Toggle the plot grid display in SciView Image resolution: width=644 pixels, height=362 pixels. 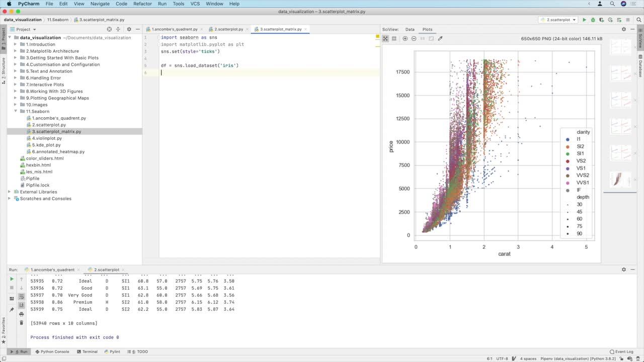[x=394, y=38]
